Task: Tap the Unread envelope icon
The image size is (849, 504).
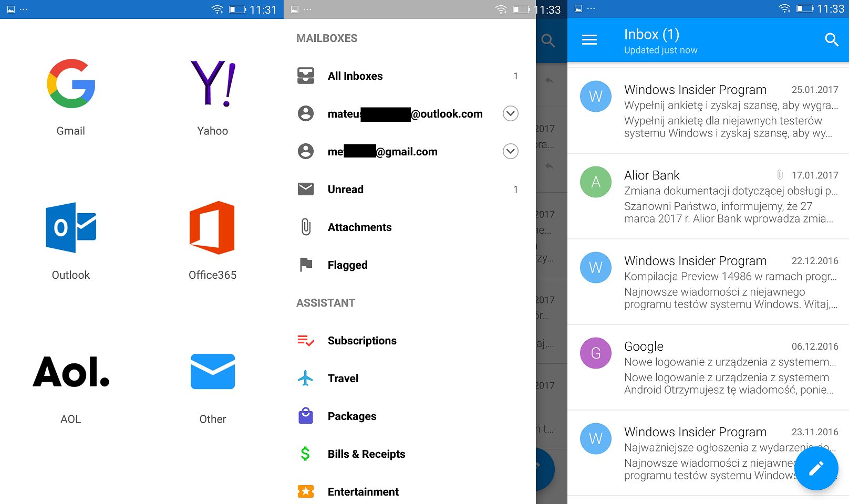Action: (x=306, y=189)
